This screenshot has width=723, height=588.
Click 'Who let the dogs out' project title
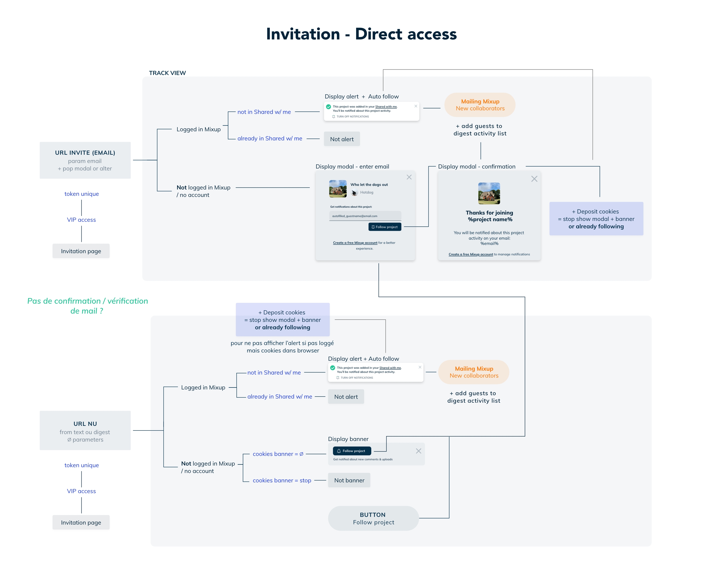click(369, 185)
